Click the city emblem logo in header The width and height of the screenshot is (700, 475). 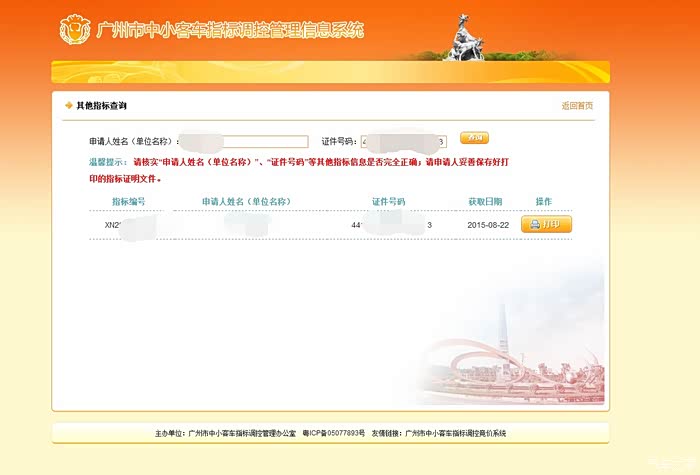pyautogui.click(x=75, y=29)
